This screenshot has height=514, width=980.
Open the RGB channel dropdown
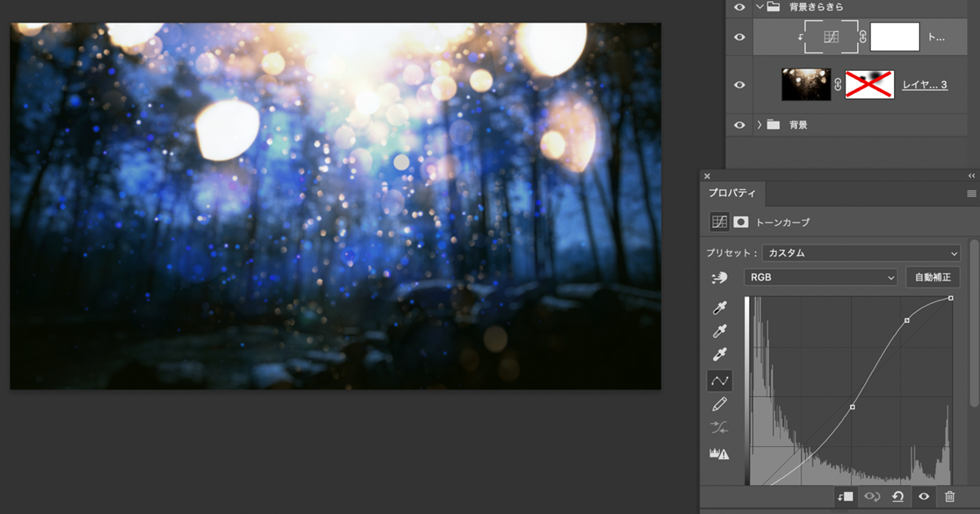pos(821,277)
